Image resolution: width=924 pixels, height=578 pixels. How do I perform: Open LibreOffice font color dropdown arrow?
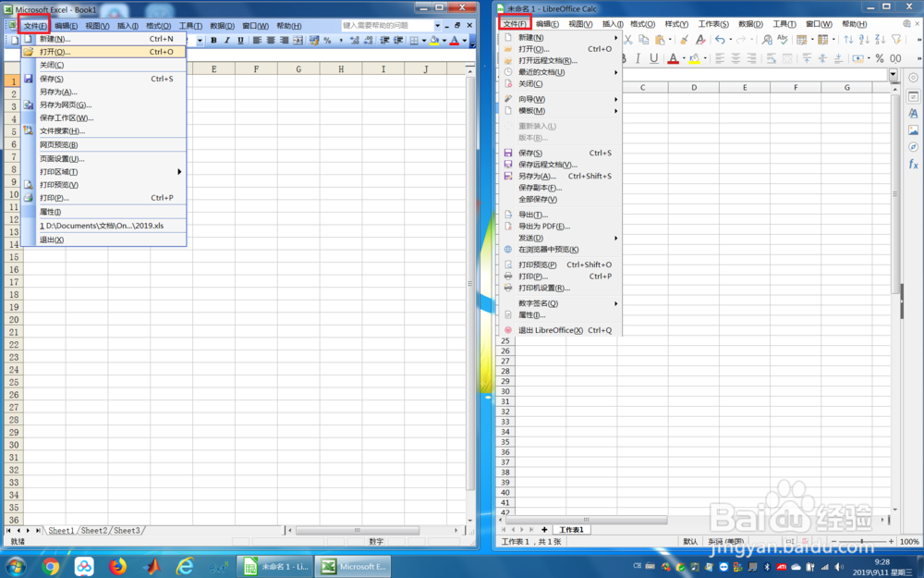[684, 58]
